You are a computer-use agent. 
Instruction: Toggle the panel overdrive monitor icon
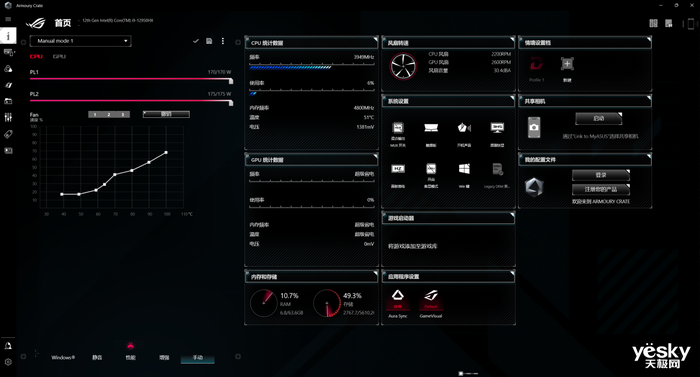tap(497, 128)
